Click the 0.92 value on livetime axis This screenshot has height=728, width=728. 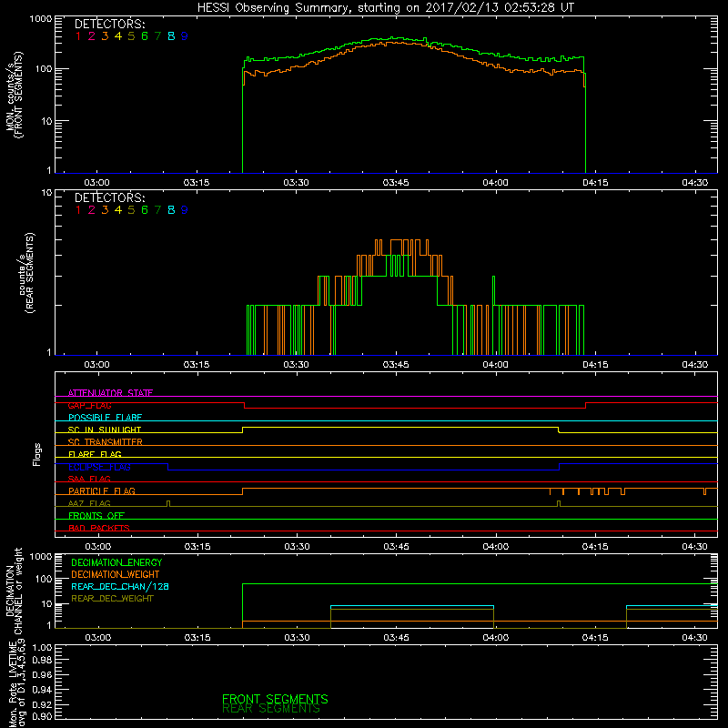pos(42,704)
